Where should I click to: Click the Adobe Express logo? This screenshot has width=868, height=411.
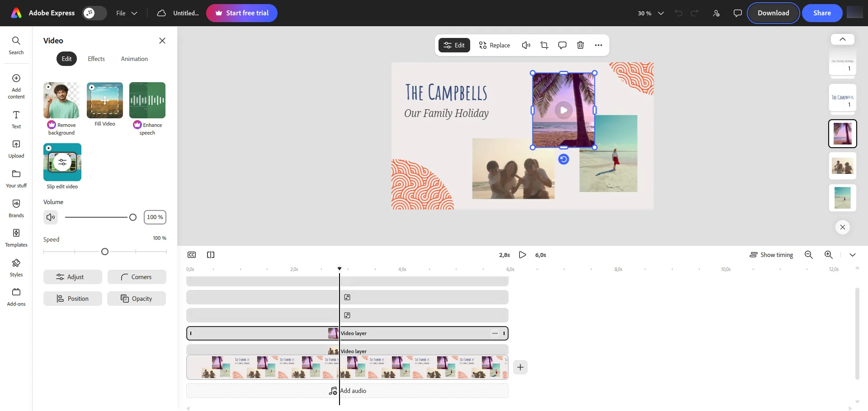[x=16, y=13]
